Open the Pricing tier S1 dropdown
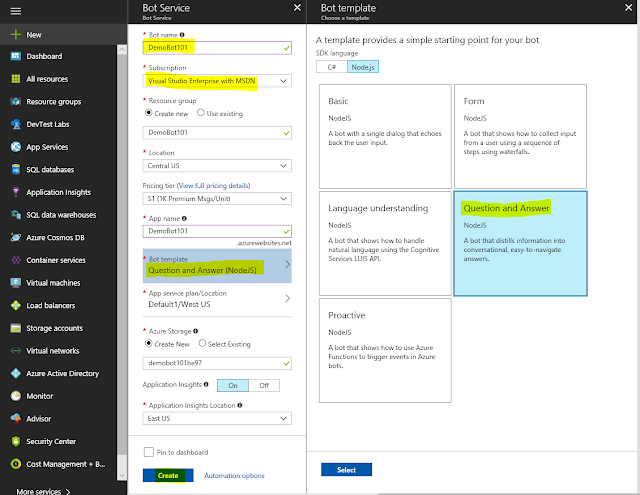 click(217, 199)
